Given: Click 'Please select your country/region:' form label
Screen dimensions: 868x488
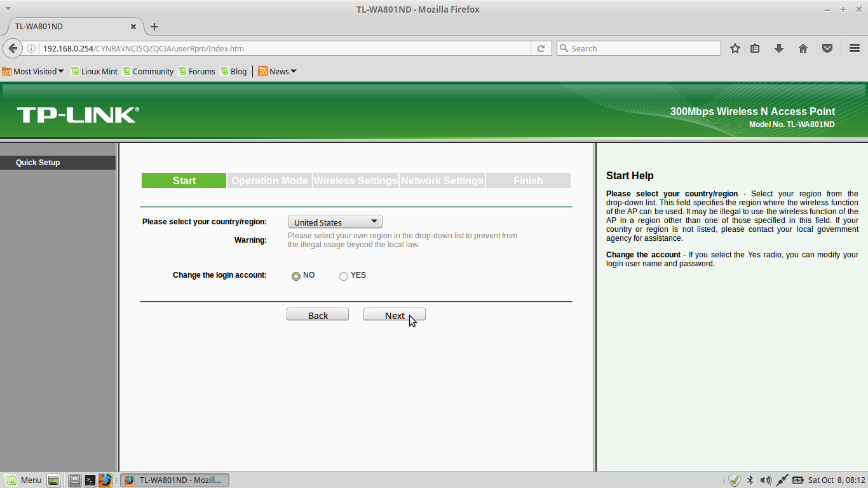Looking at the screenshot, I should coord(205,222).
